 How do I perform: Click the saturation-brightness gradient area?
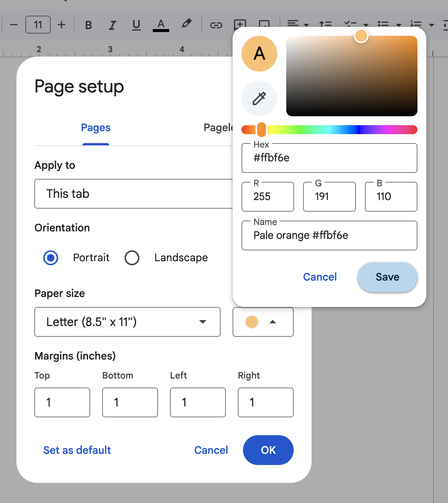352,76
